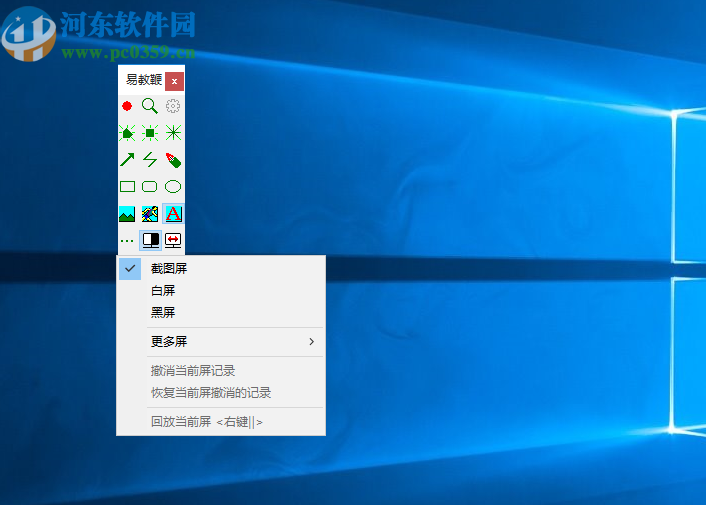Click the red record dot icon
This screenshot has height=505, width=706.
coord(127,106)
